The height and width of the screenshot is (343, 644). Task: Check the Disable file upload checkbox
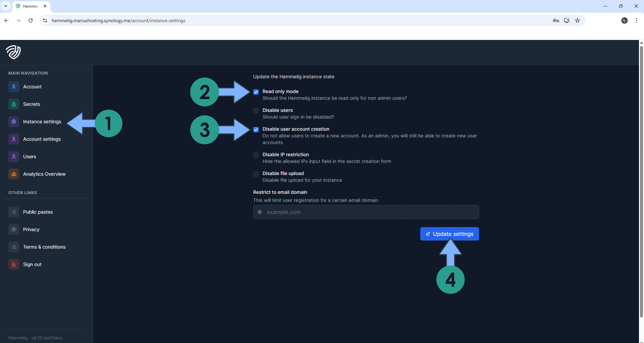coord(256,174)
